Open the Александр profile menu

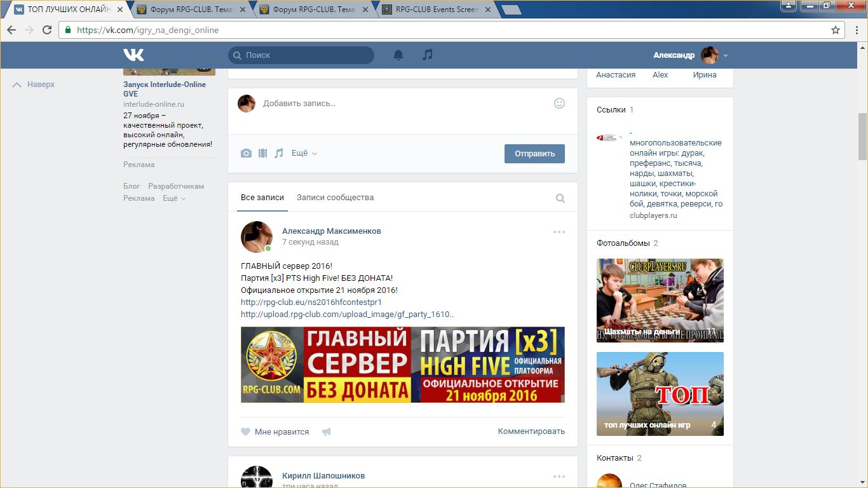click(690, 55)
